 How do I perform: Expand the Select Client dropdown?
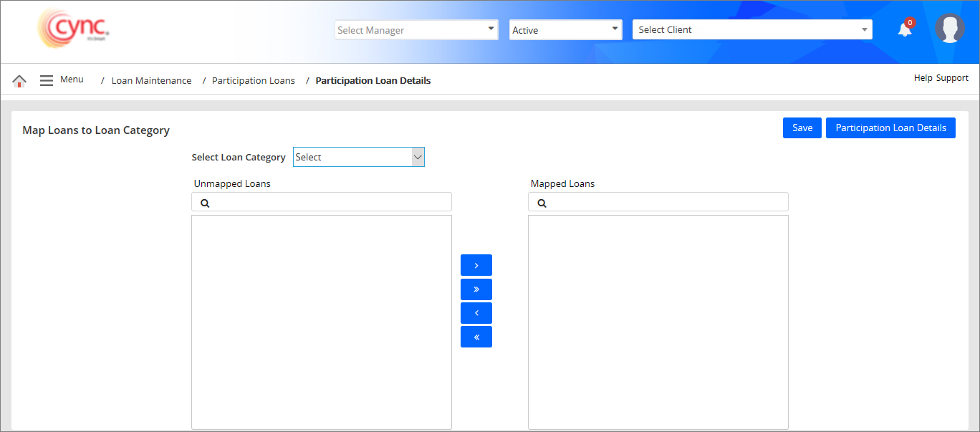(x=751, y=30)
